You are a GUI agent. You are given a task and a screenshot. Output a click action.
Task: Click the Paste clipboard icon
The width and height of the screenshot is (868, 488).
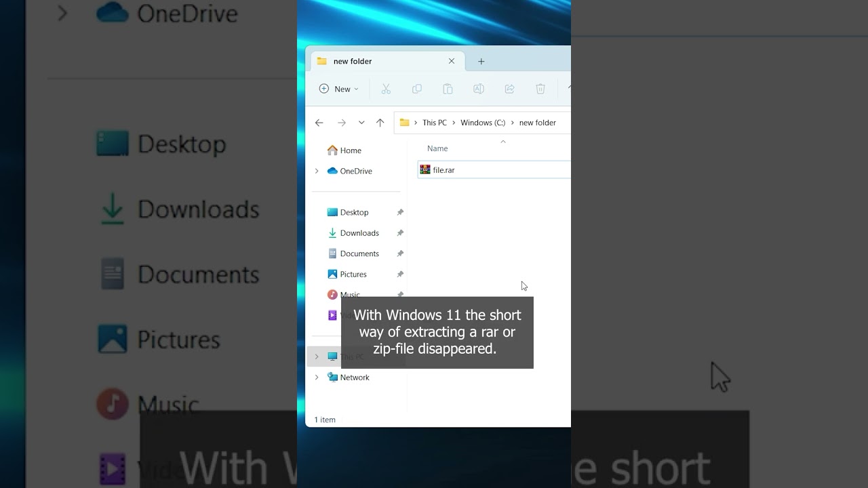pyautogui.click(x=448, y=89)
